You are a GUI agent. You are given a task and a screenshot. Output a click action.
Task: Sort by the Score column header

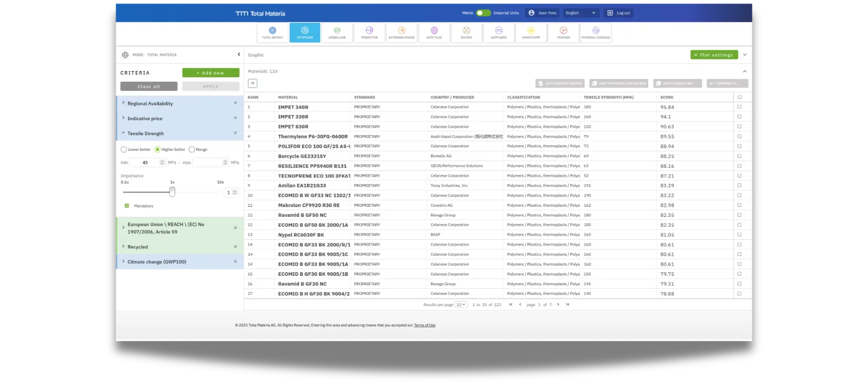pos(666,97)
